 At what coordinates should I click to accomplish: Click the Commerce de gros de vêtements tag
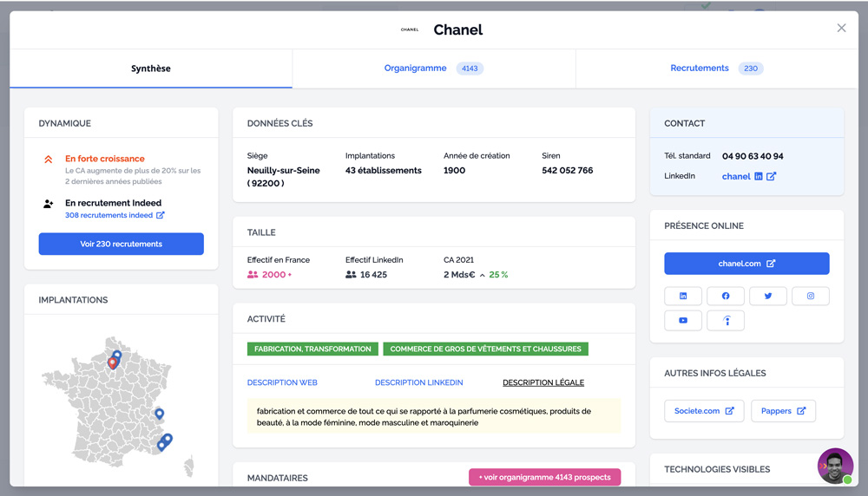point(485,349)
